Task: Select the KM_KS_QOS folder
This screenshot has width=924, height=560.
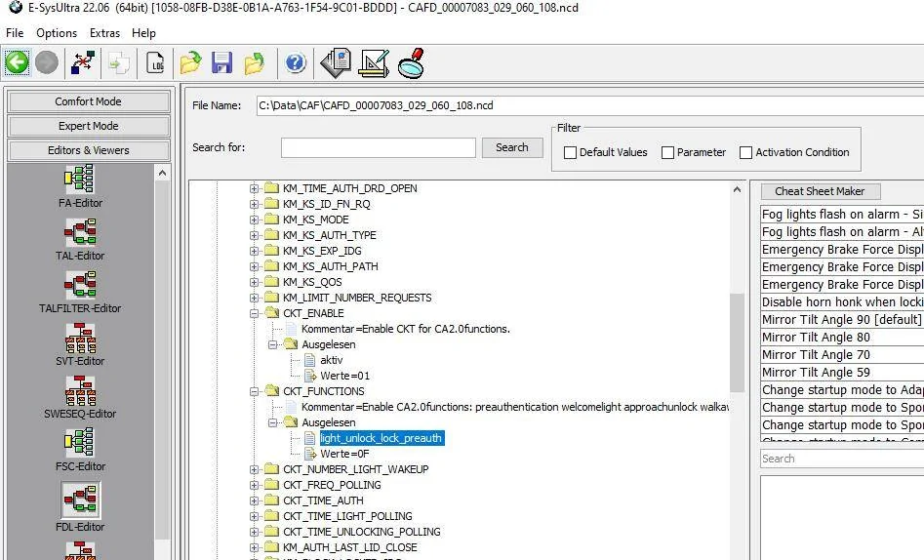Action: click(312, 282)
